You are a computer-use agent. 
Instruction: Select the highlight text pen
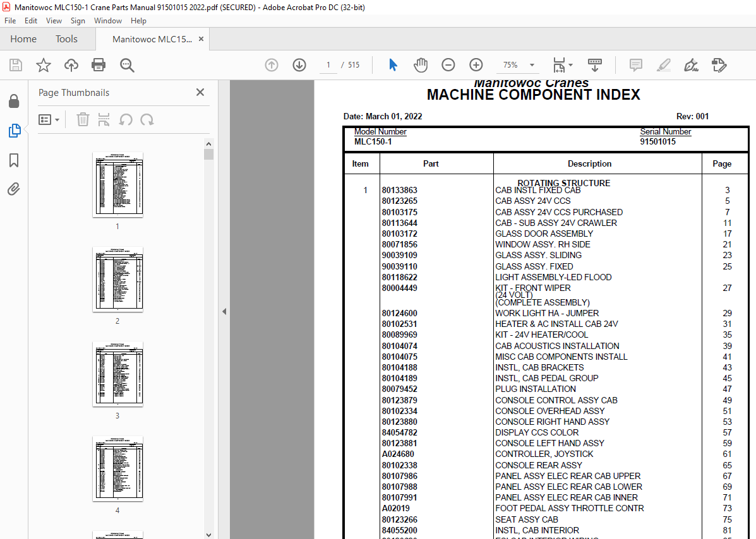click(664, 65)
